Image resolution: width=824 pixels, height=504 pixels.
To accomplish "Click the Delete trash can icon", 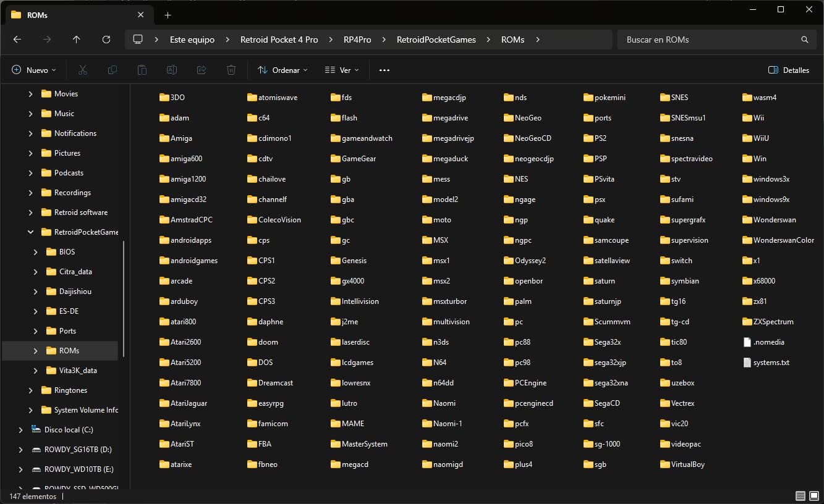I will pos(231,70).
